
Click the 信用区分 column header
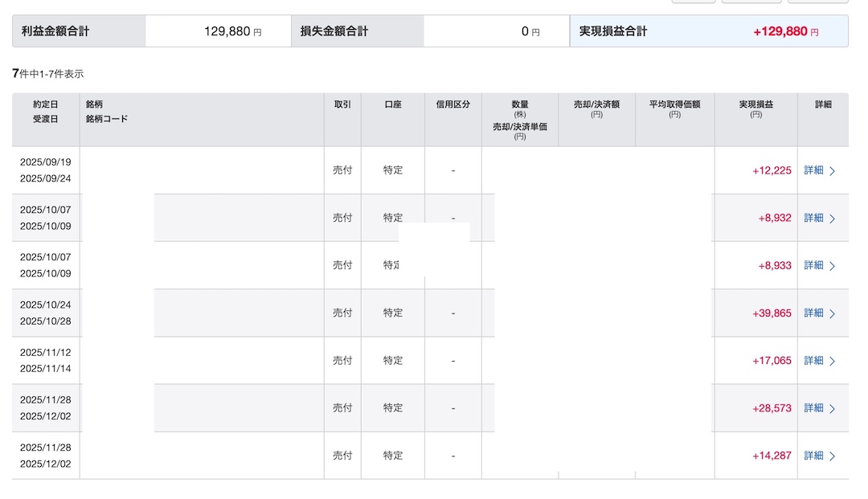click(x=453, y=104)
